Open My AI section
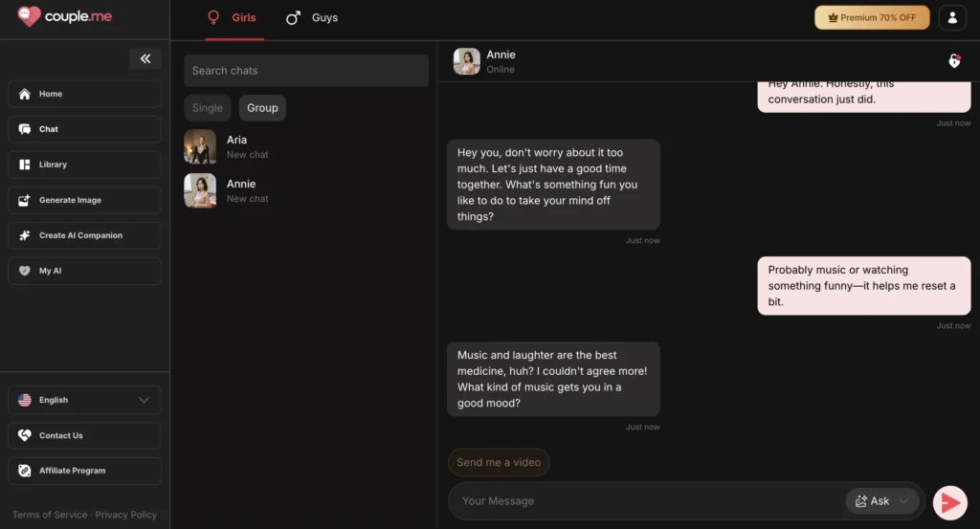The image size is (980, 529). pyautogui.click(x=84, y=271)
